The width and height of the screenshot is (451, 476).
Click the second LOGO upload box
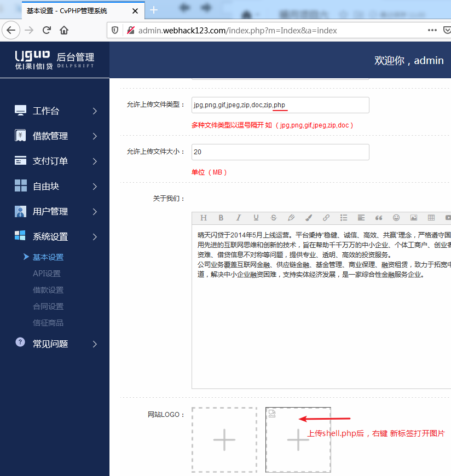[x=298, y=440]
